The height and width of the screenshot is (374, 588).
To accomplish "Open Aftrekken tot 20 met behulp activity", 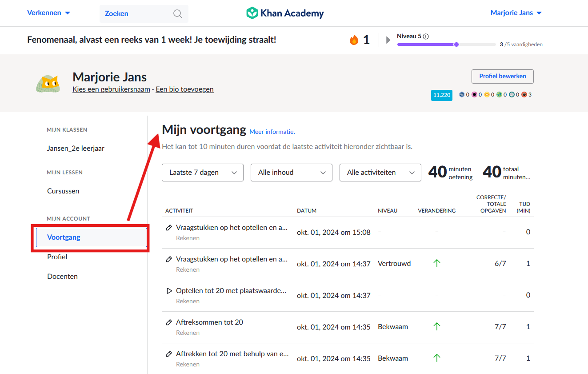I will (x=232, y=354).
